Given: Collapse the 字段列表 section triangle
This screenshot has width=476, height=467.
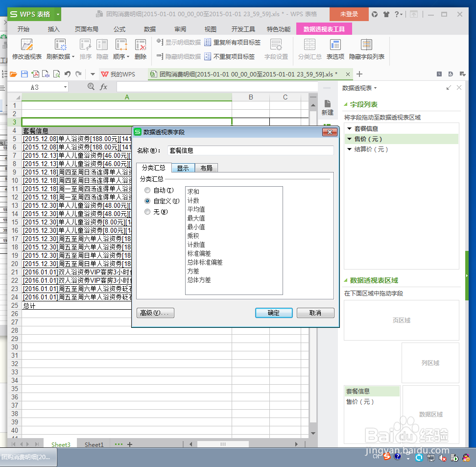Looking at the screenshot, I should pyautogui.click(x=345, y=104).
